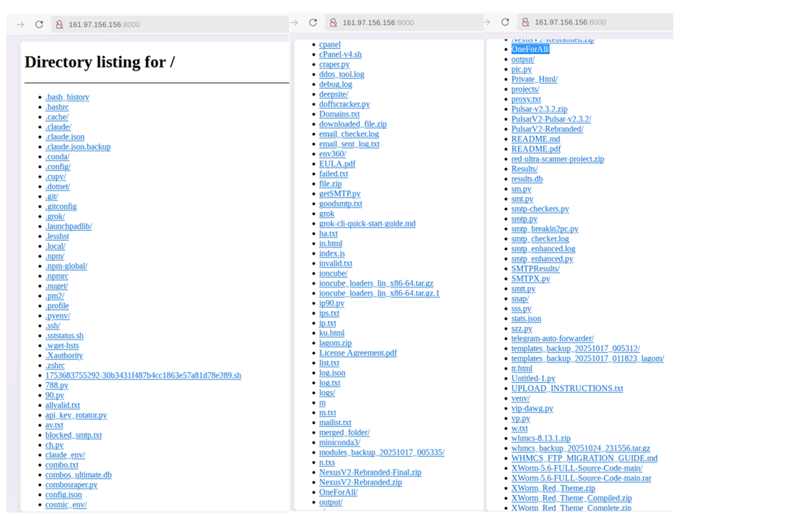
Task: Open the .ssh/ directory link
Action: pyautogui.click(x=52, y=326)
